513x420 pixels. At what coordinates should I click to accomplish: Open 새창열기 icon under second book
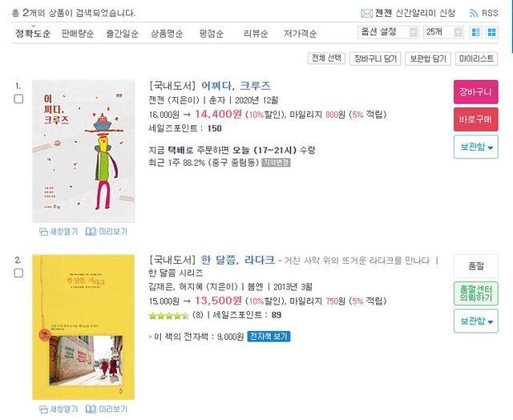(43, 410)
